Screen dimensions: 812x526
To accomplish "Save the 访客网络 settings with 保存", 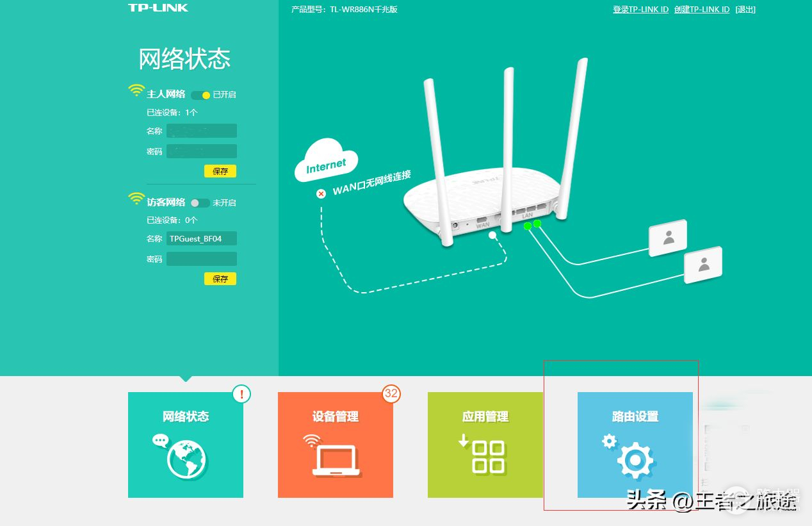I will [220, 279].
